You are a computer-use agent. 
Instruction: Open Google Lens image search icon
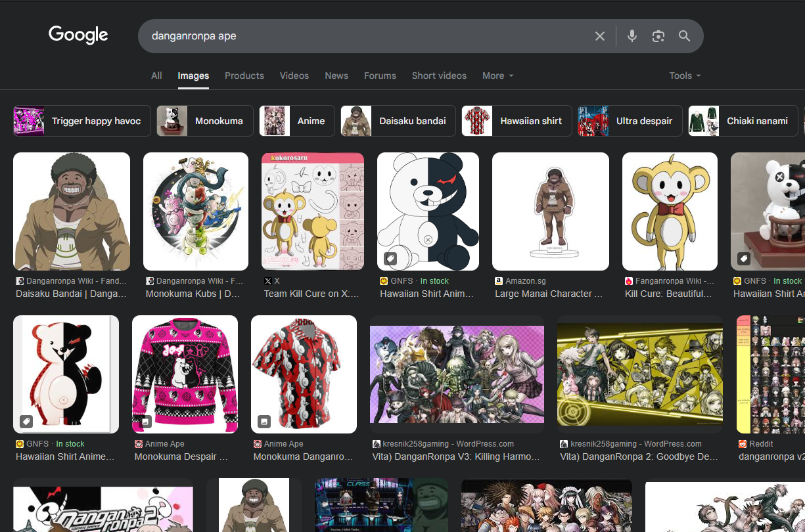[x=658, y=36]
